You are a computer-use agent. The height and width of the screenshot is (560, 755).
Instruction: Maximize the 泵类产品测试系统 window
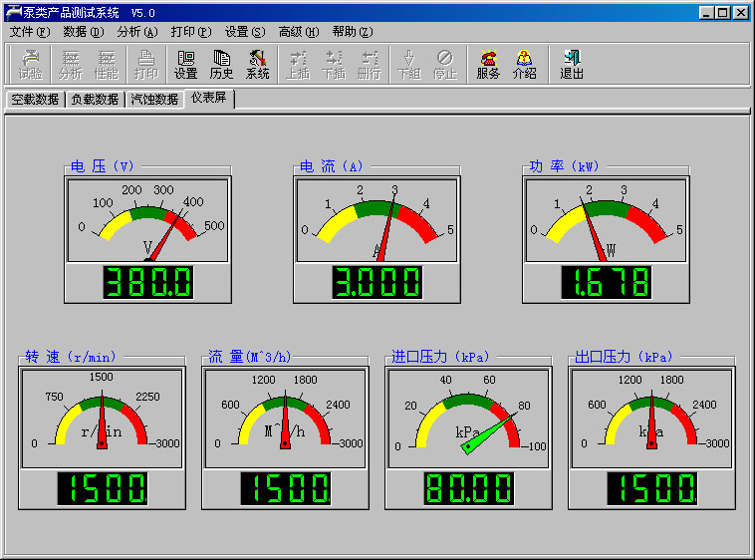pos(723,13)
